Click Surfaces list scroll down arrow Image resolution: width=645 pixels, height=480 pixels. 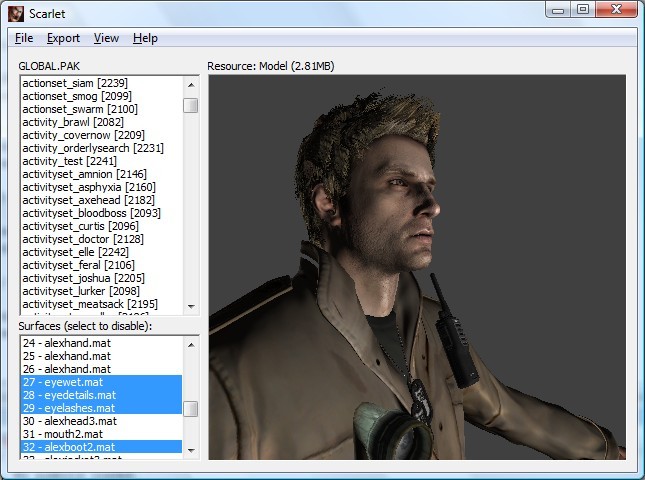tap(191, 450)
